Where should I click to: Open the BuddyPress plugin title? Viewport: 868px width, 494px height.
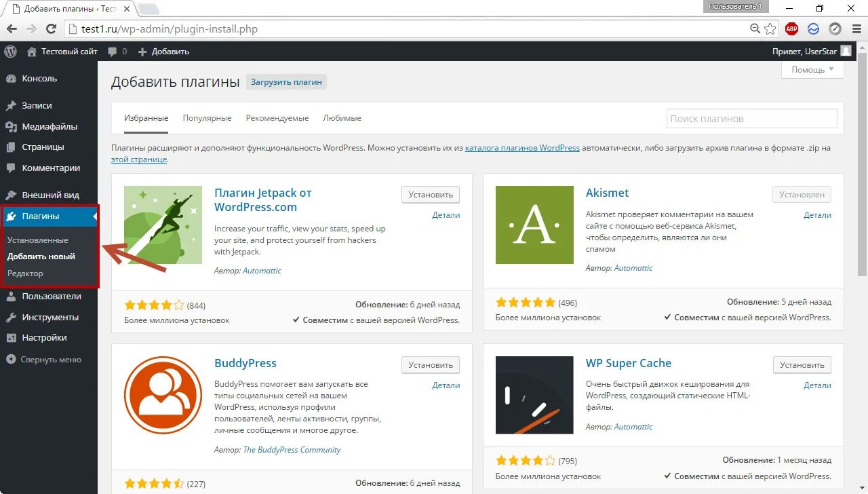click(245, 363)
